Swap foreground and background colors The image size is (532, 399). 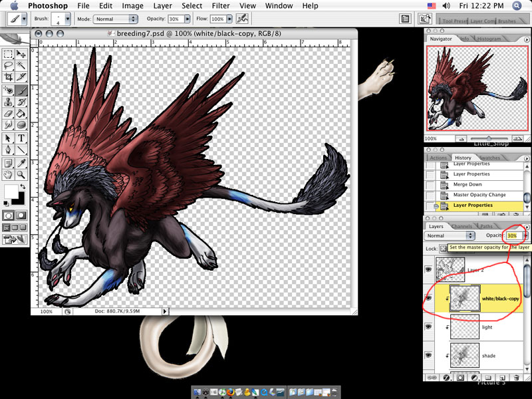point(23,187)
